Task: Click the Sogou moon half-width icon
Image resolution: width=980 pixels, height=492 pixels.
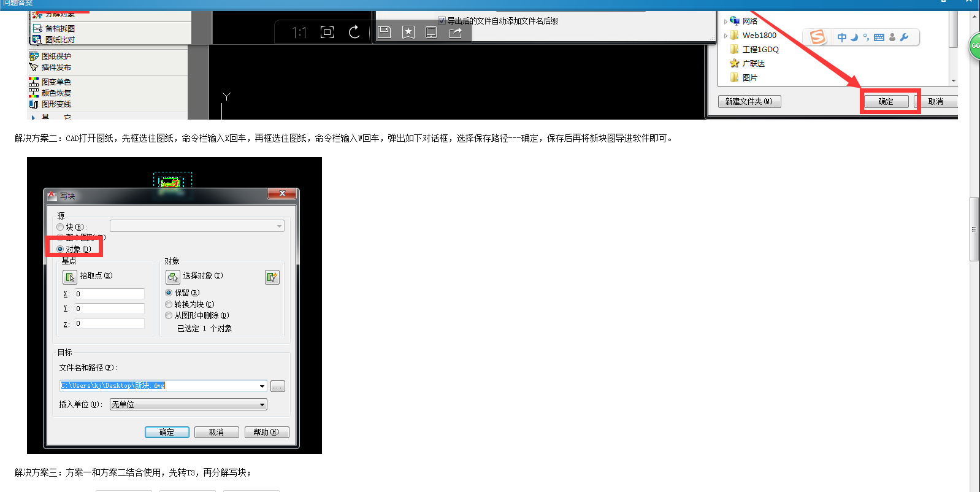Action: pyautogui.click(x=854, y=37)
